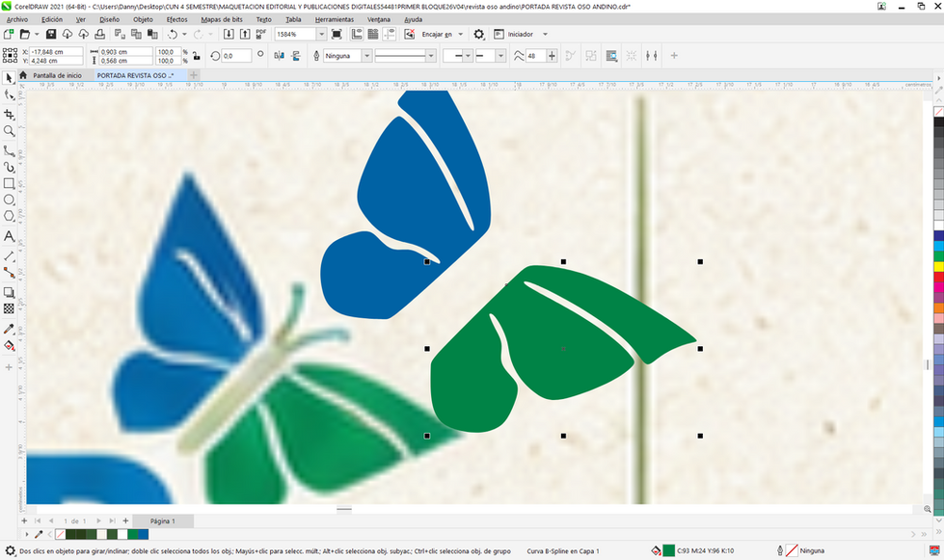Switch to the Pantalla de inicio tab
944x560 pixels.
(x=57, y=76)
